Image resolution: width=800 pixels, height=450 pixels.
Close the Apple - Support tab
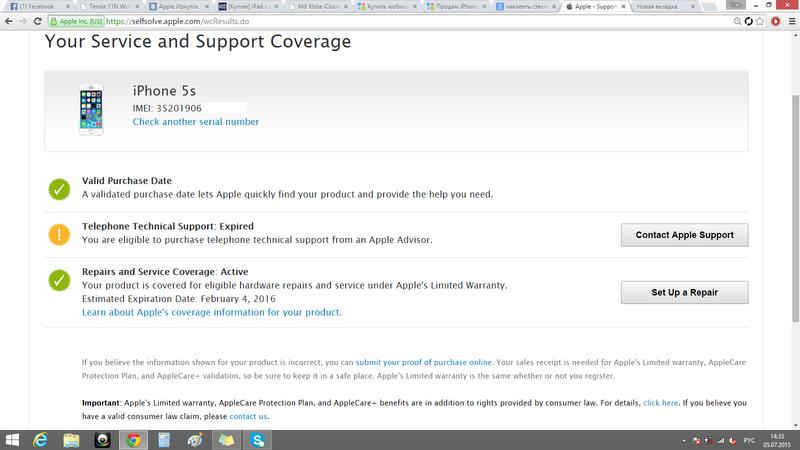click(623, 7)
